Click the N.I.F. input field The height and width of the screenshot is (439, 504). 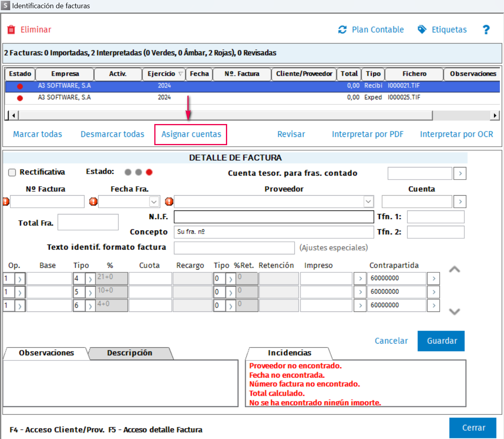coord(274,217)
